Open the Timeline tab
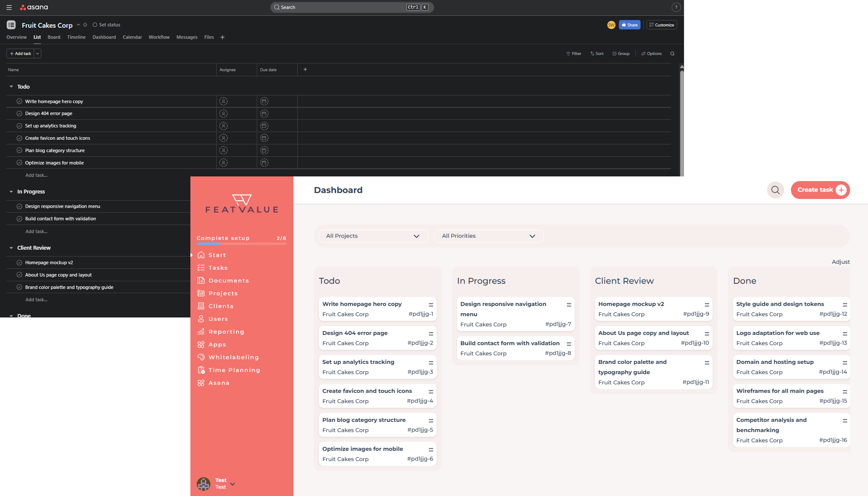The height and width of the screenshot is (496, 868). (x=76, y=37)
